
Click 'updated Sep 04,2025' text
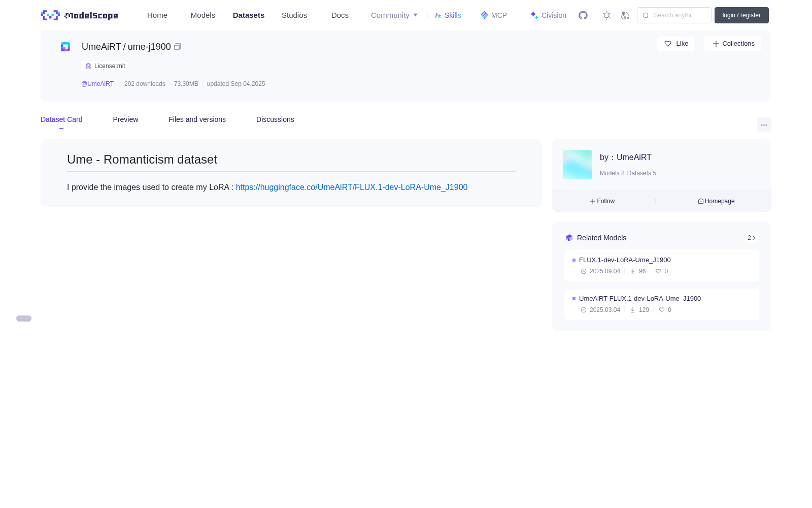coord(236,84)
